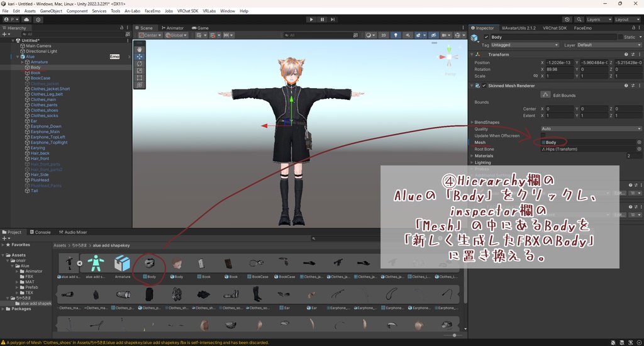Image resolution: width=644 pixels, height=346 pixels.
Task: Open the Component menu
Action: click(77, 11)
